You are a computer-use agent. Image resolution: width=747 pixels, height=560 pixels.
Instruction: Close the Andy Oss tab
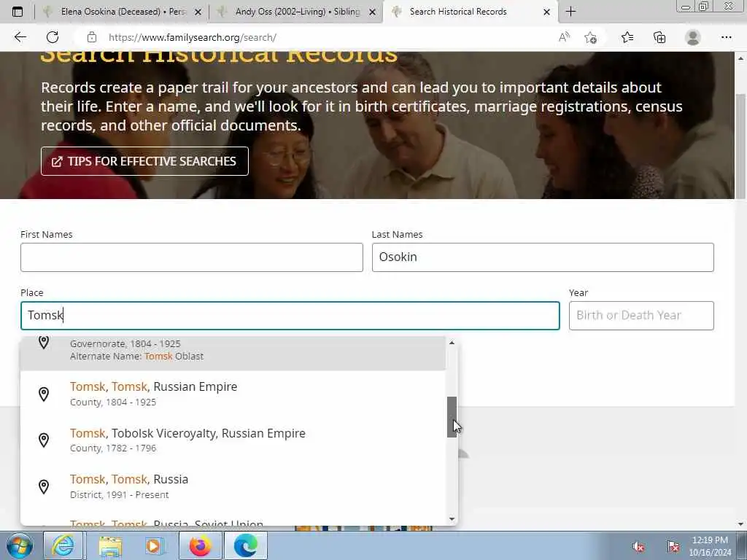(x=373, y=12)
